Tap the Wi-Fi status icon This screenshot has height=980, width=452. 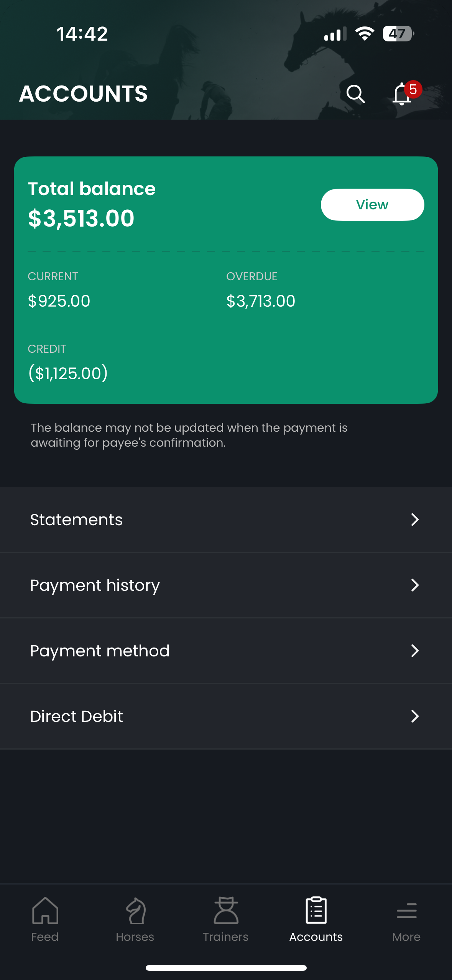(364, 34)
